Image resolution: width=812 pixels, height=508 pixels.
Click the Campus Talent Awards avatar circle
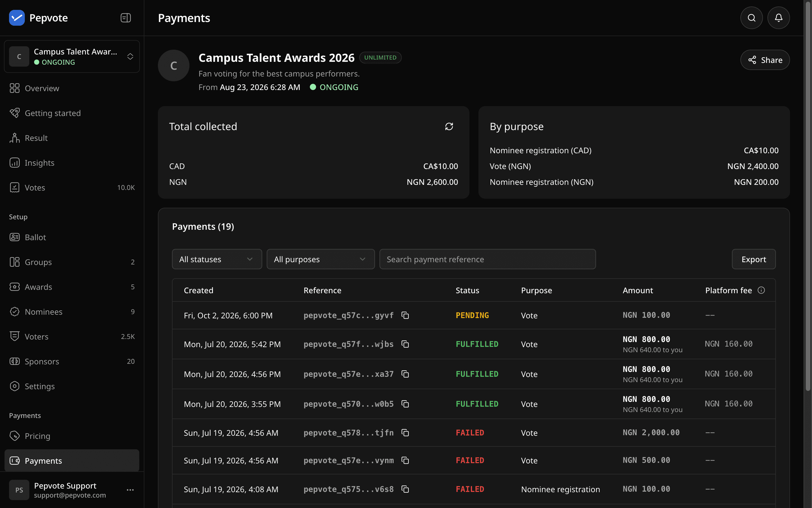(x=173, y=65)
